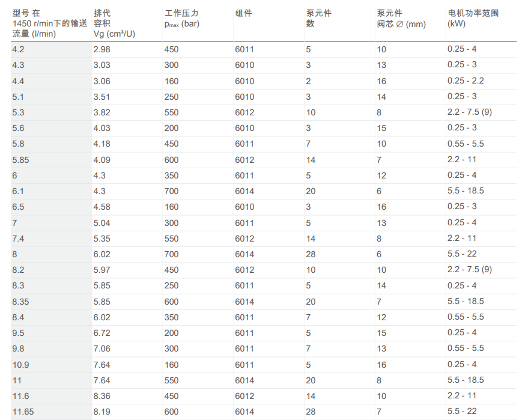Click power range 5.5 - 22 in 11.65 row
The height and width of the screenshot is (420, 522).
(x=462, y=412)
